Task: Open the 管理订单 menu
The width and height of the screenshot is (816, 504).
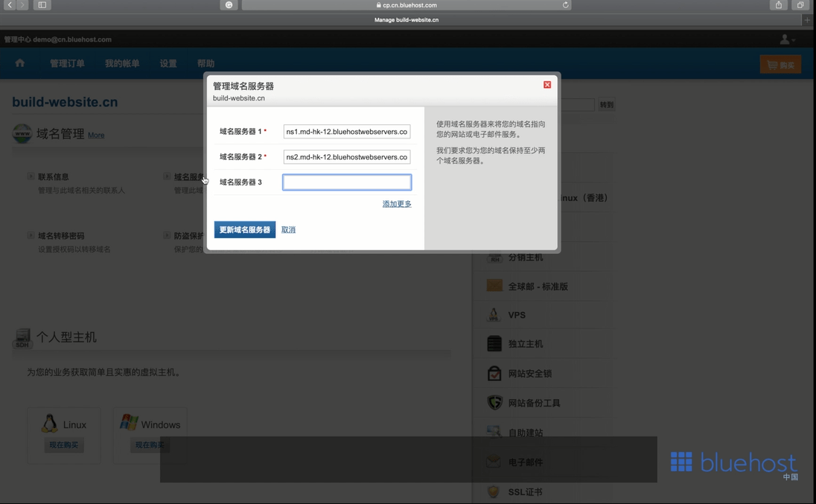Action: pyautogui.click(x=67, y=63)
